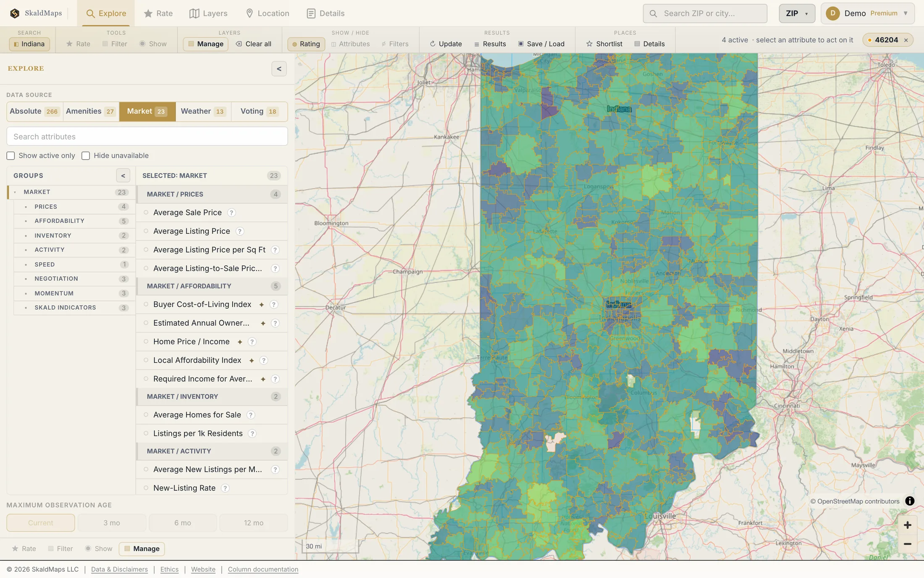Remove the 46204 chip with its x

906,40
